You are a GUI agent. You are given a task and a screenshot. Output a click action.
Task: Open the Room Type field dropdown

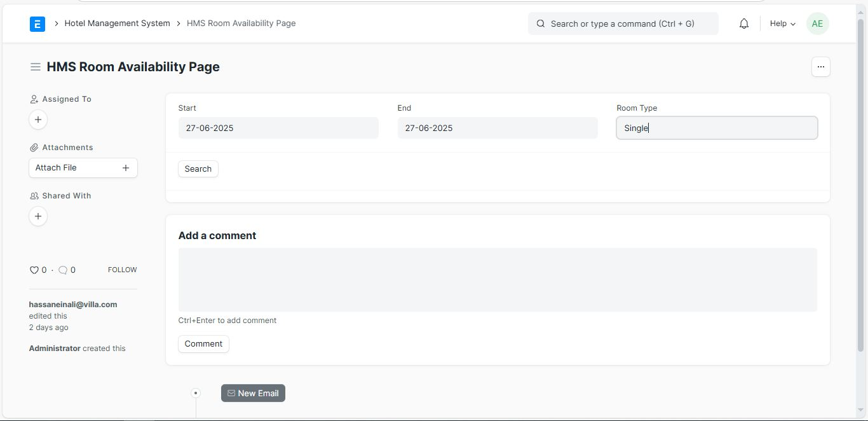716,128
